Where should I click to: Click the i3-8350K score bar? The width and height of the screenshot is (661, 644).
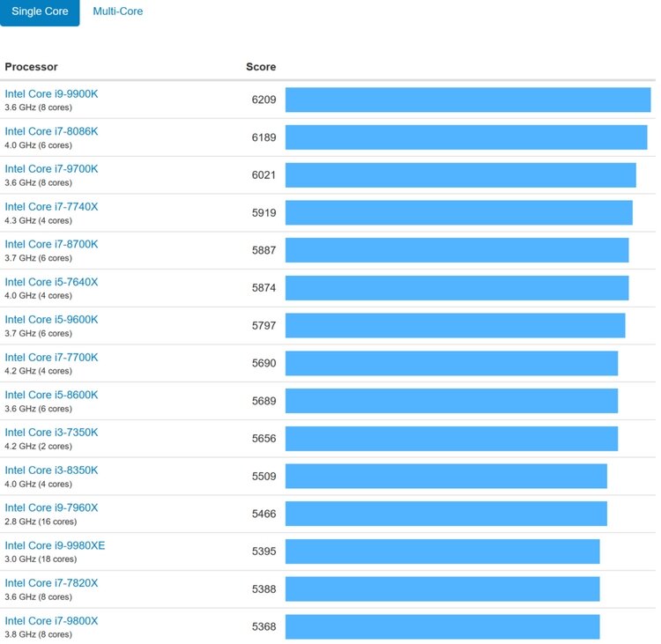tap(446, 477)
